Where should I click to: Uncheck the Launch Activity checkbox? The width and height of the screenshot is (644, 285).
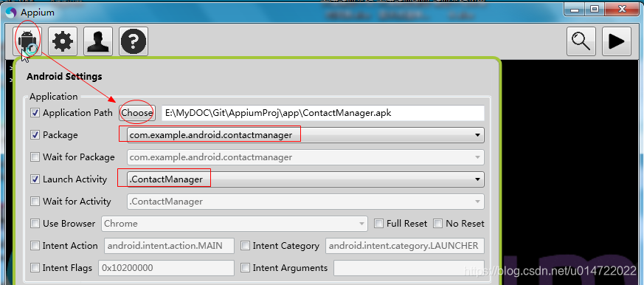pos(35,179)
